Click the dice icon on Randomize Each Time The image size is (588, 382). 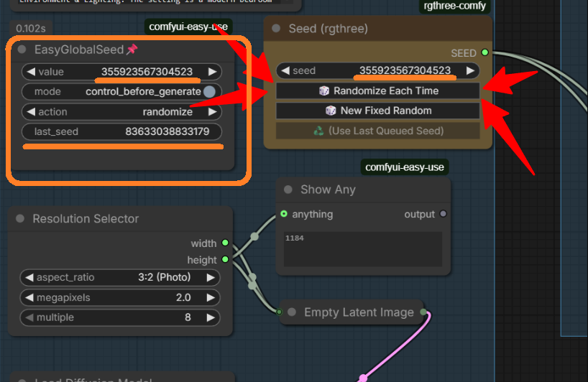click(324, 90)
